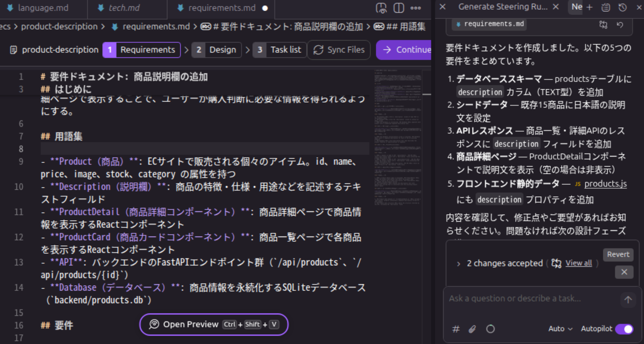
Task: Click the hash context icon in chat input
Action: (x=456, y=329)
